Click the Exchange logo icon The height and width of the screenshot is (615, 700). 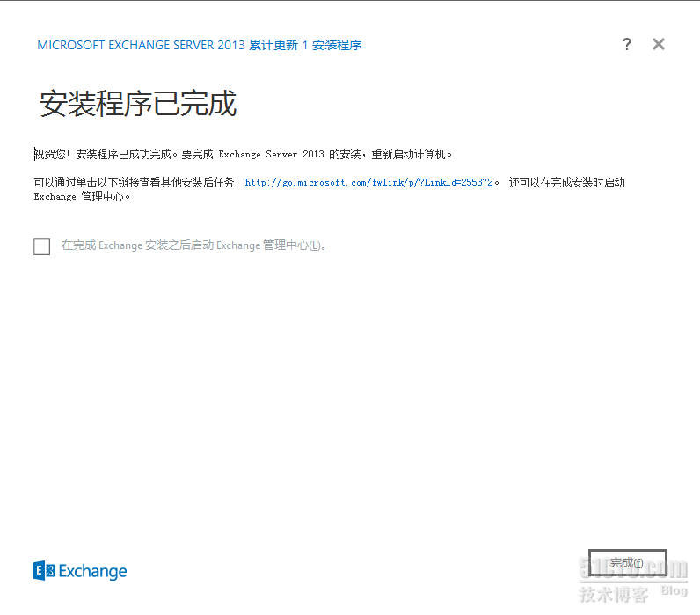point(44,571)
